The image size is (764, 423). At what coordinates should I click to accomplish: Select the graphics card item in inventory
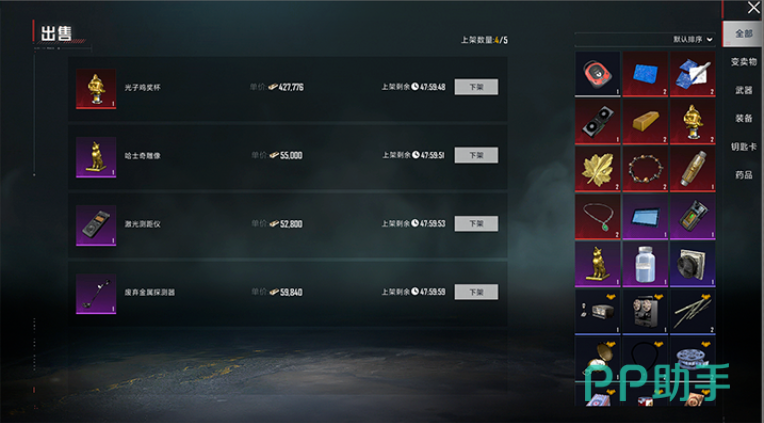pos(597,121)
